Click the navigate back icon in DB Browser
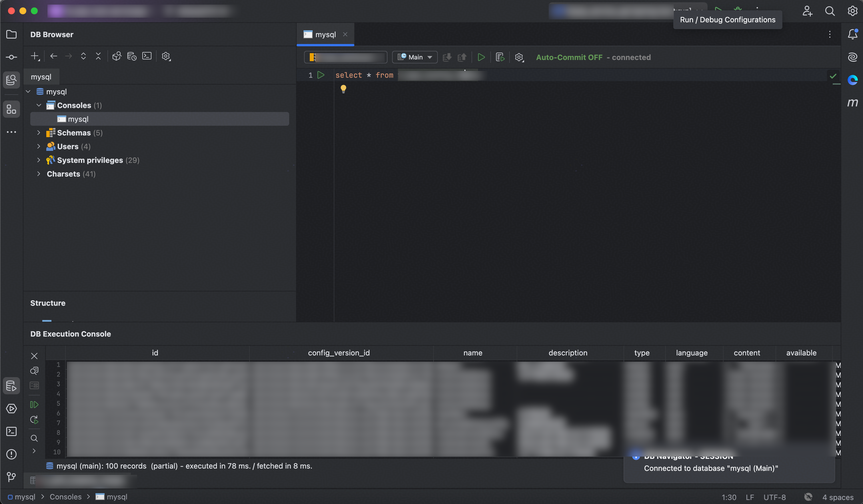The height and width of the screenshot is (504, 863). pyautogui.click(x=53, y=56)
